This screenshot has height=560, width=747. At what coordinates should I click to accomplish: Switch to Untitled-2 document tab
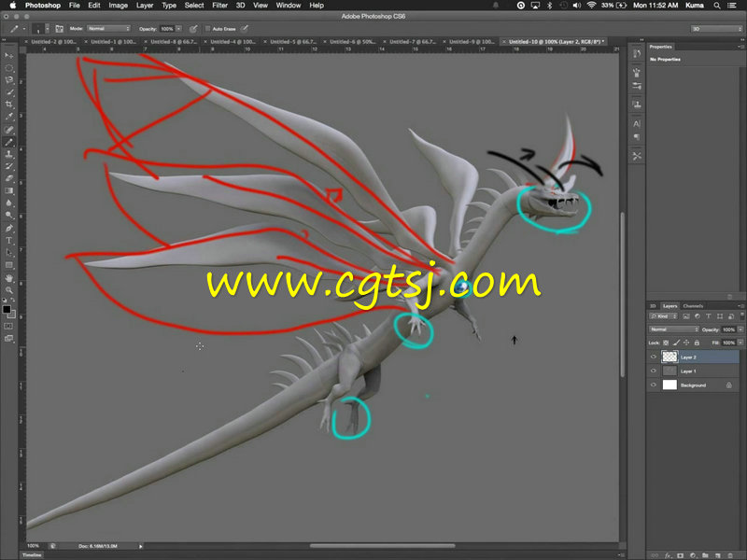(53, 42)
